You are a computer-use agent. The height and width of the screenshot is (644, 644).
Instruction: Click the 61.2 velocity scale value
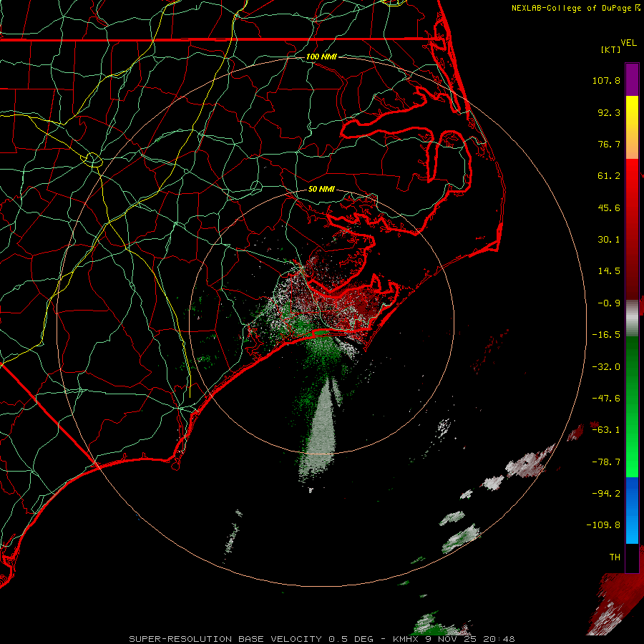[x=609, y=176]
